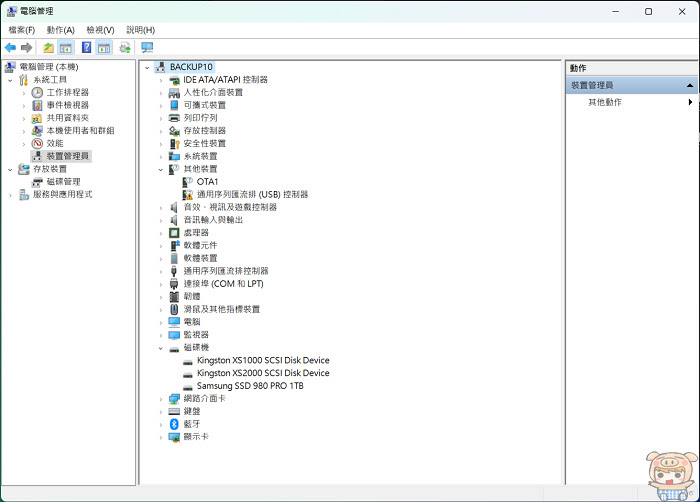Expand 服務與應用程式 in the left tree
This screenshot has width=700, height=502.
pos(10,195)
